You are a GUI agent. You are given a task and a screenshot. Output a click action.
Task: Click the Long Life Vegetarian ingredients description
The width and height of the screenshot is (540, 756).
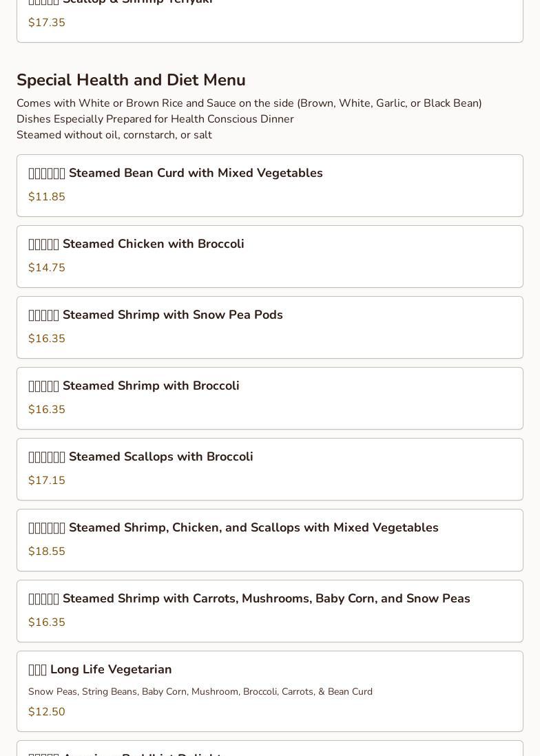(200, 691)
